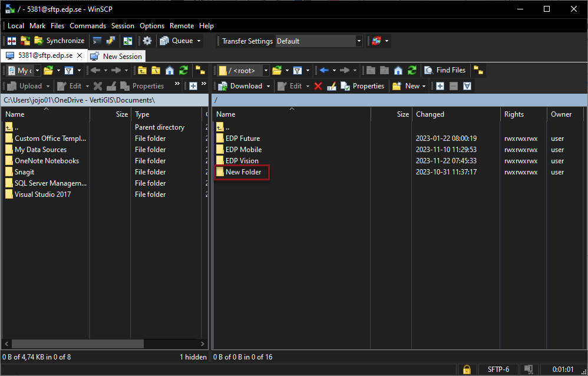The height and width of the screenshot is (376, 588).
Task: Open the Transfer Settings Default combo box
Action: (x=319, y=41)
